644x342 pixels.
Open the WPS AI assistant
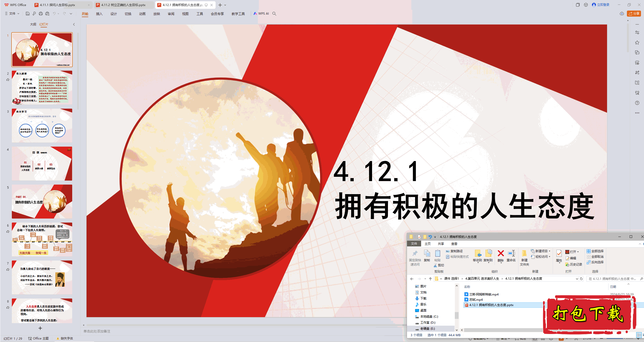point(261,14)
